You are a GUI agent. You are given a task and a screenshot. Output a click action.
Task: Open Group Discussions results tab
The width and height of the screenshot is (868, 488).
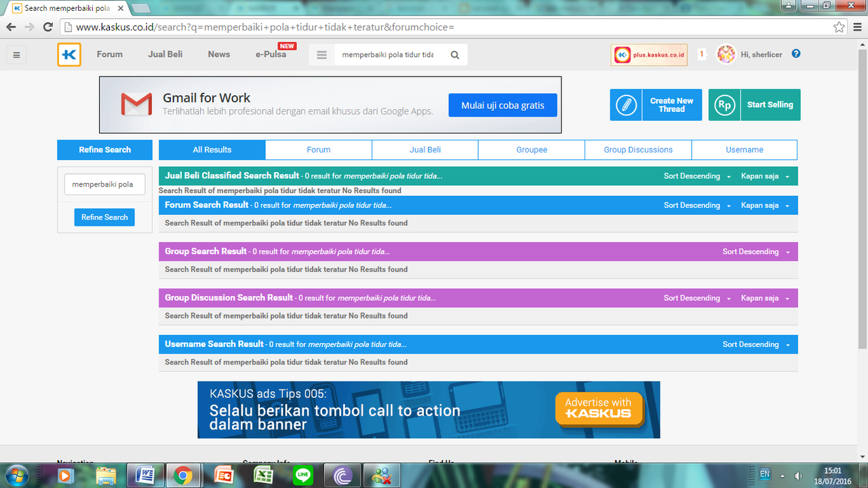pos(638,150)
